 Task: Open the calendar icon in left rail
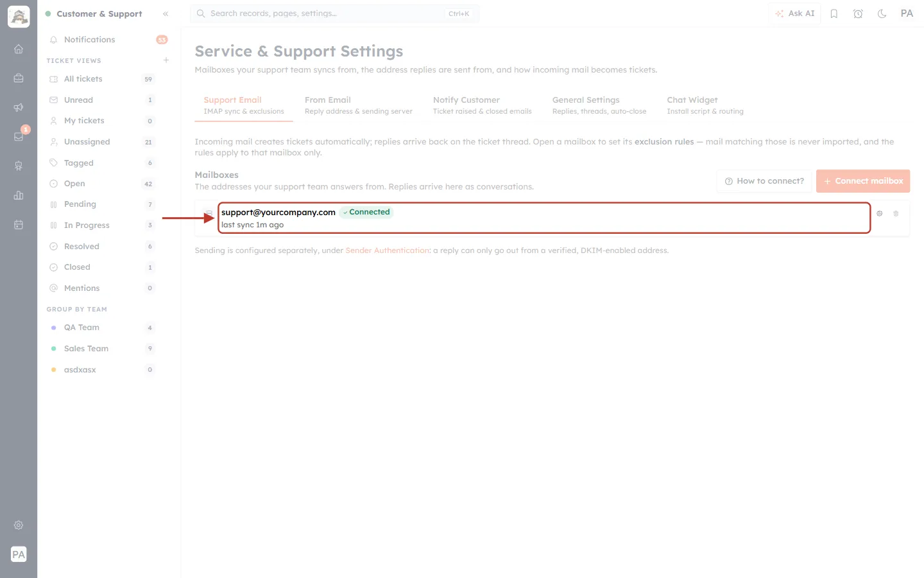coord(19,225)
